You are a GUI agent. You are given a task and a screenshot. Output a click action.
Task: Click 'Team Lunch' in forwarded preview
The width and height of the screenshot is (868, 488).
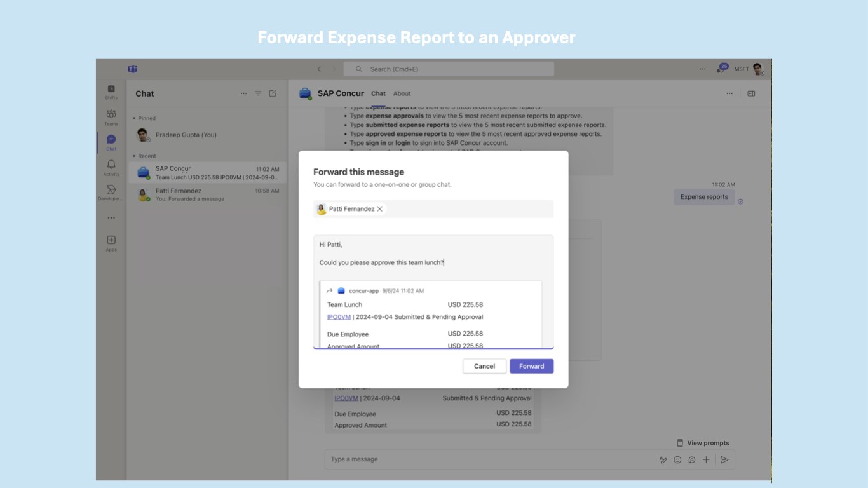(344, 304)
